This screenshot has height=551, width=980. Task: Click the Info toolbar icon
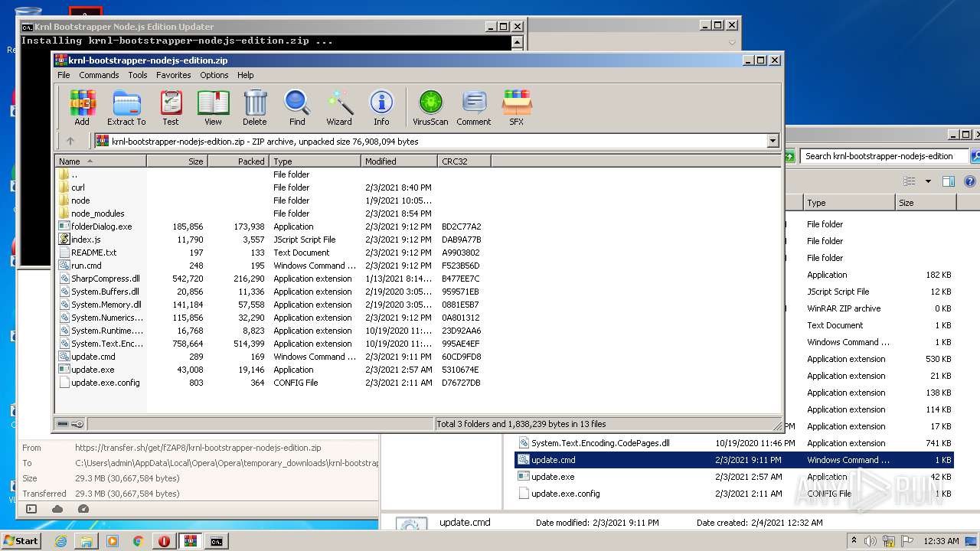tap(381, 108)
